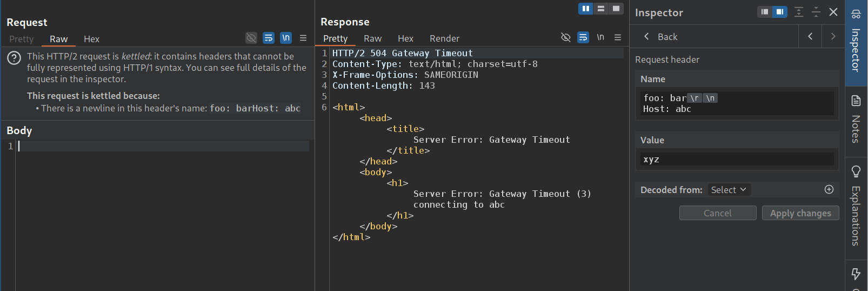Expand all Inspector sections
868x291 pixels.
pos(799,12)
